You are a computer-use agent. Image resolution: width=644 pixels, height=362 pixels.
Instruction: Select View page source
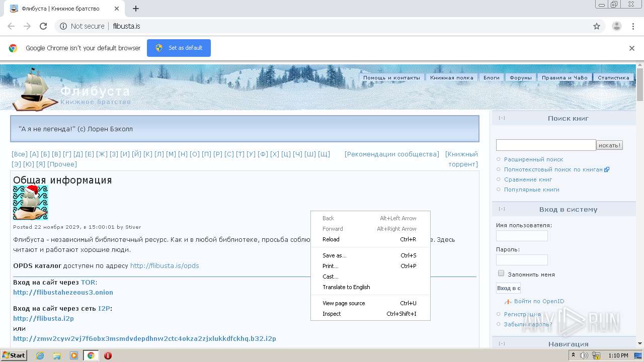pos(370,303)
